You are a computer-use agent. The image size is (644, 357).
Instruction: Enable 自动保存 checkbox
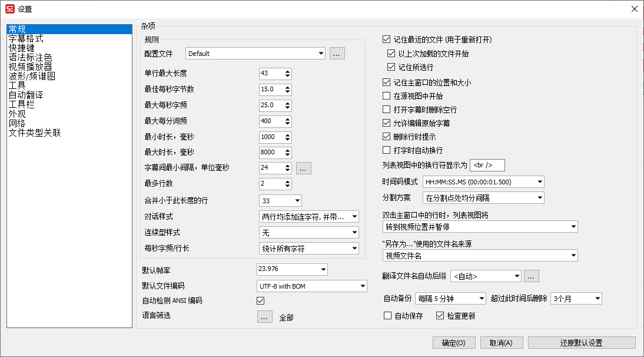[x=387, y=316]
